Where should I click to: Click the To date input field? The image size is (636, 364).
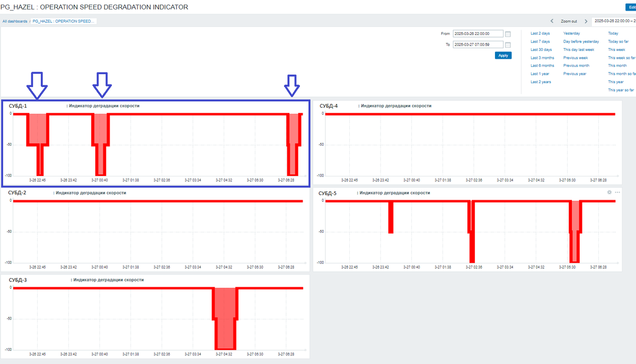(477, 45)
